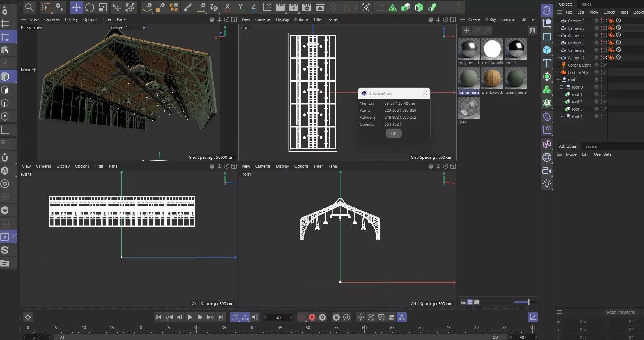Screen dimensions: 644x340
Task: Select the Live Selection tool
Action: coord(46,7)
